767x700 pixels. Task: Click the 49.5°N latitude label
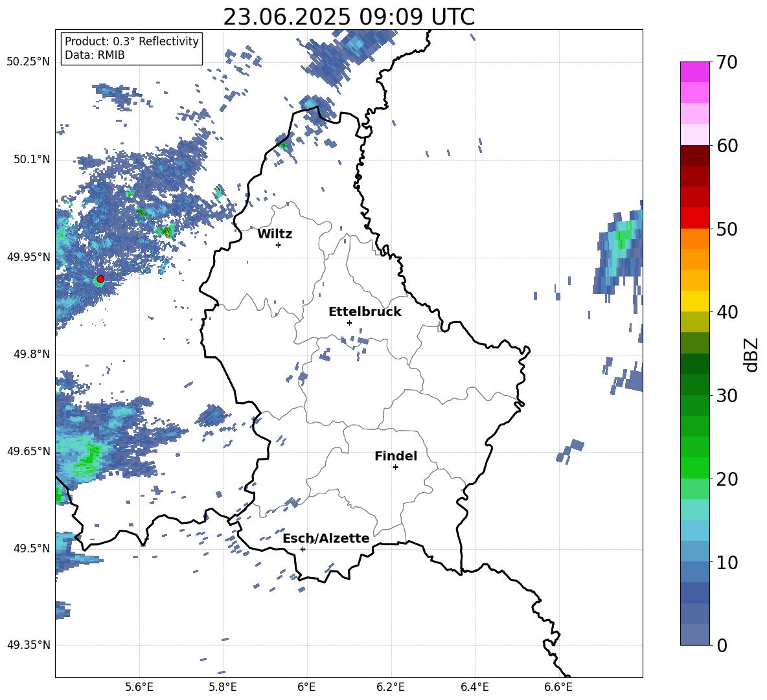[31, 548]
